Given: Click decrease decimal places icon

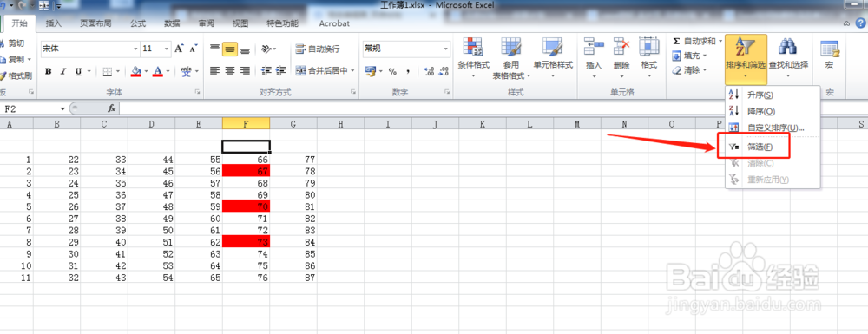Looking at the screenshot, I should [x=444, y=71].
